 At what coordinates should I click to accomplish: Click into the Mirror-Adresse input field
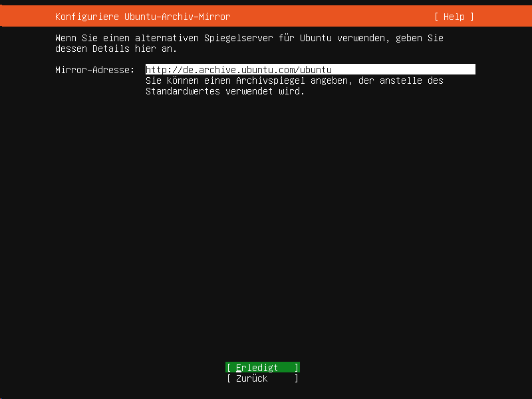click(x=310, y=70)
